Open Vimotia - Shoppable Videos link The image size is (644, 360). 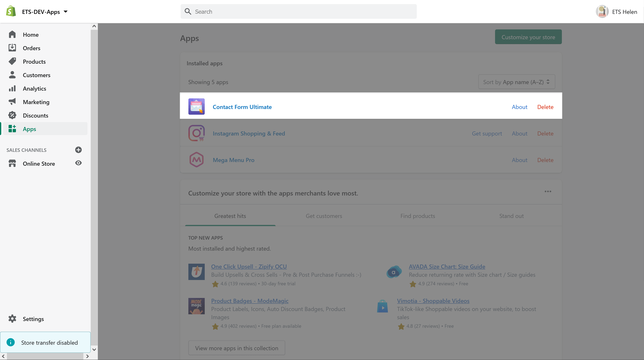(x=433, y=301)
